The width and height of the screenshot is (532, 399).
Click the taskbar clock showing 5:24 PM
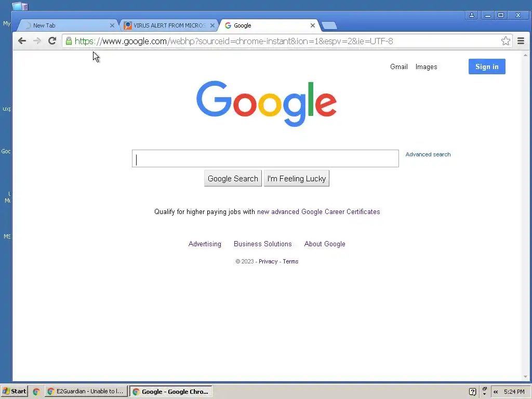[514, 392]
